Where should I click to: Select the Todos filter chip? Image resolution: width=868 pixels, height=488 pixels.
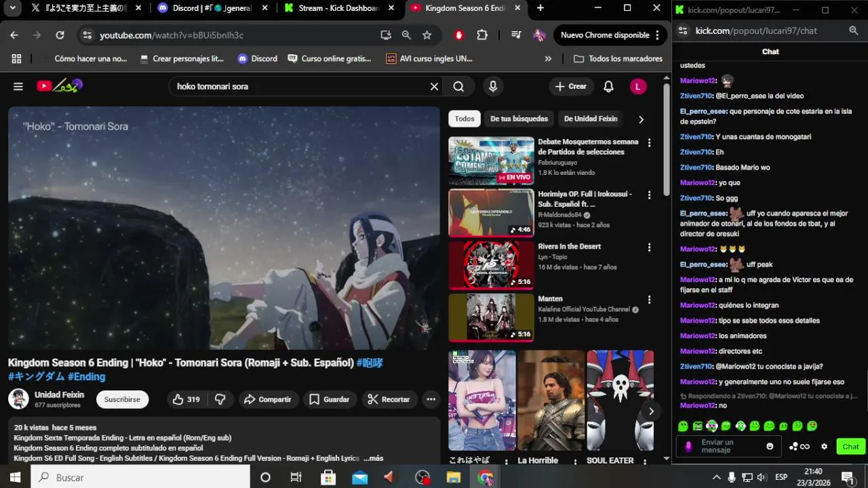tap(465, 119)
